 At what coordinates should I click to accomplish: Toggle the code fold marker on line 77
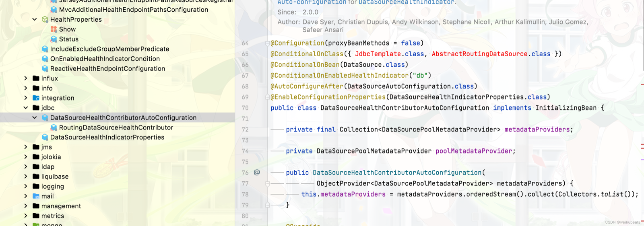[267, 183]
